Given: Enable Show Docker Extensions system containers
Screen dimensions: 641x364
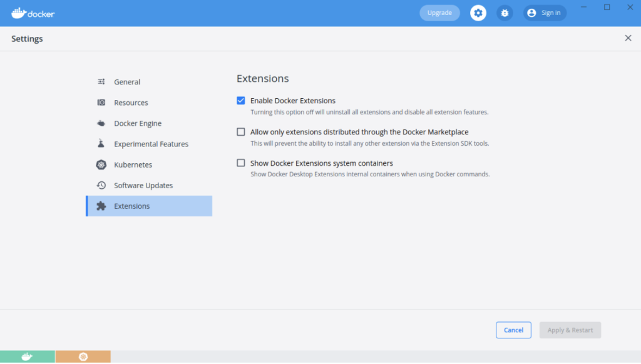Looking at the screenshot, I should pos(241,163).
